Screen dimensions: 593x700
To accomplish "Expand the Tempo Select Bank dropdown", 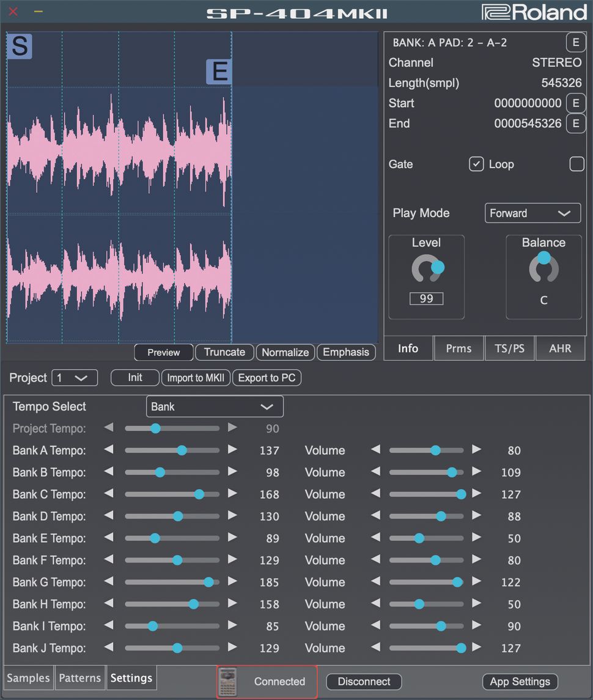I will pos(215,407).
